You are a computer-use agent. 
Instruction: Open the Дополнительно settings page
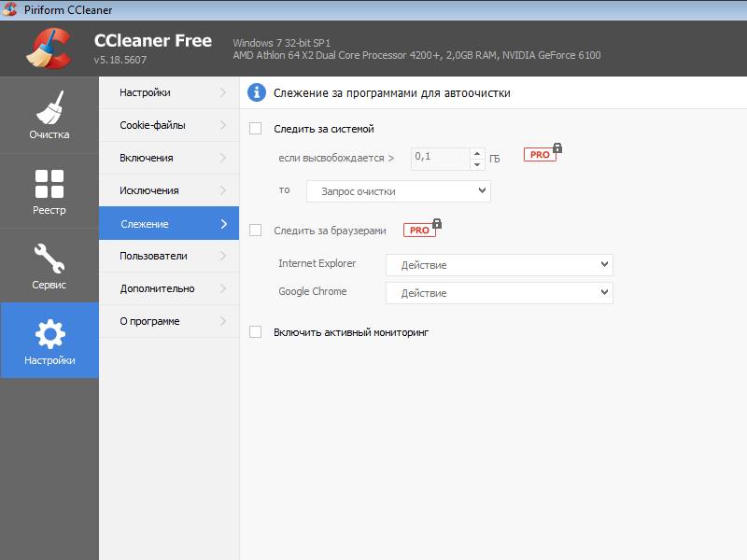click(x=169, y=288)
